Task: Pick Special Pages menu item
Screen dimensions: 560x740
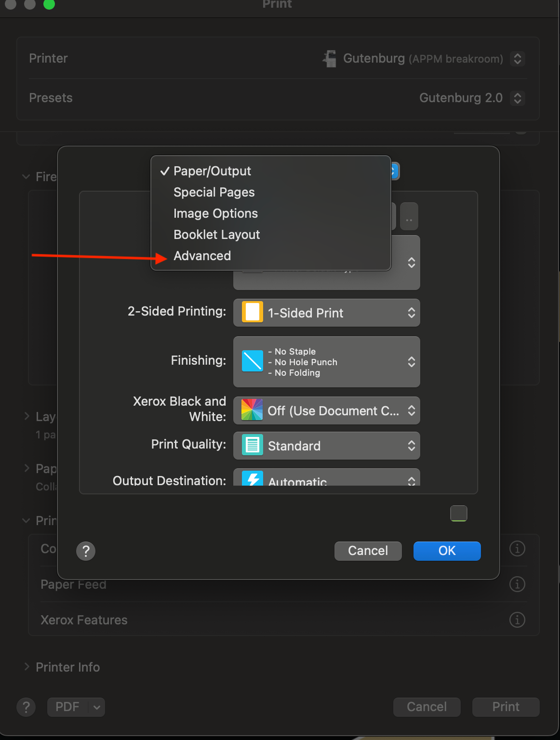Action: pyautogui.click(x=214, y=192)
